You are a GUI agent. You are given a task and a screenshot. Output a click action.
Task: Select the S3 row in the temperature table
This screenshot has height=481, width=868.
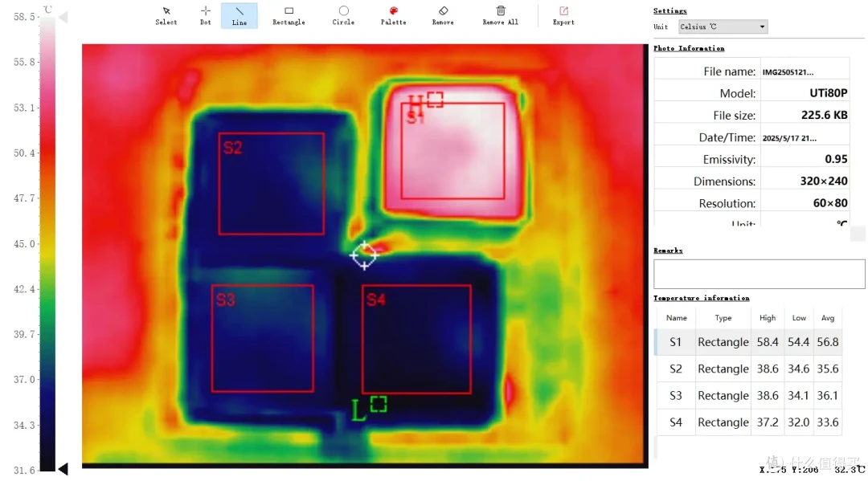(x=748, y=396)
